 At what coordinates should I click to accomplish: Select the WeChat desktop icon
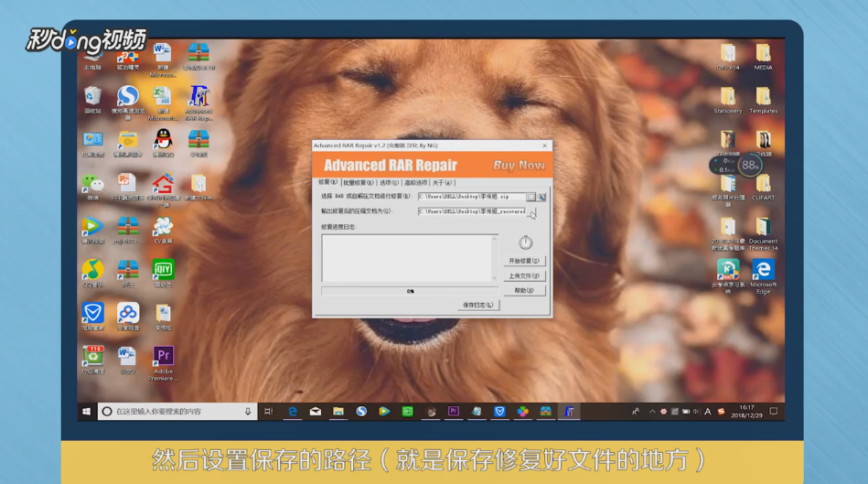[92, 187]
